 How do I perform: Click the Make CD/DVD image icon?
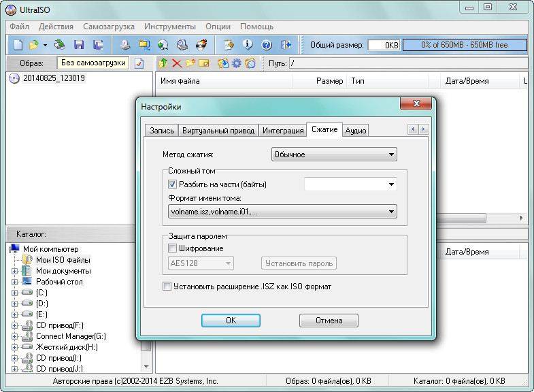(125, 45)
